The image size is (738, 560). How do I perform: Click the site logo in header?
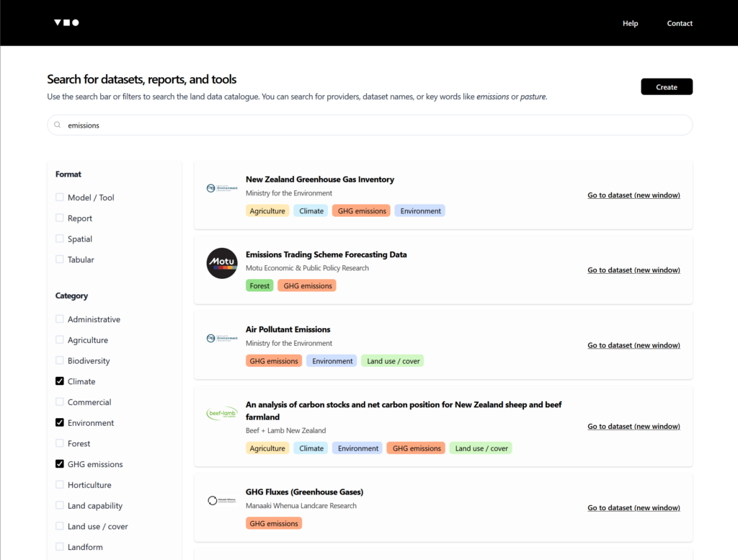[x=66, y=23]
